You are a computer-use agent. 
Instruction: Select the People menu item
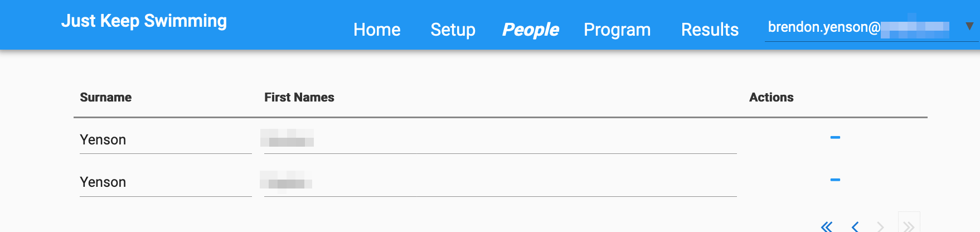[530, 30]
